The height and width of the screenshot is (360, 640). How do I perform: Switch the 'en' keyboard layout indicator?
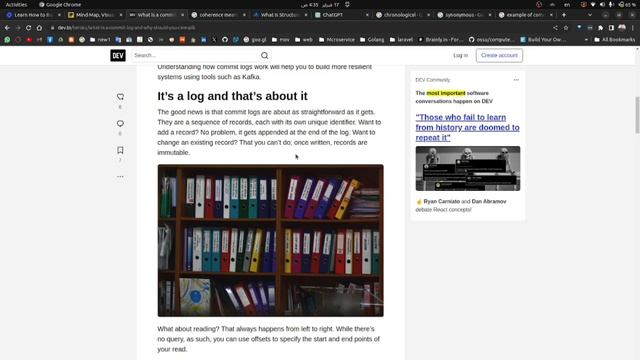coord(567,4)
